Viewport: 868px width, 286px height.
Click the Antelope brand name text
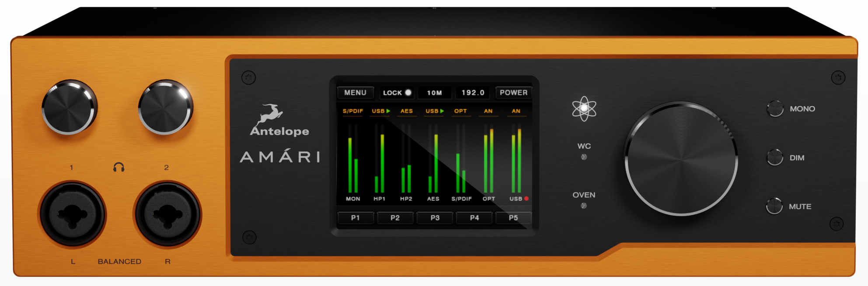point(279,131)
